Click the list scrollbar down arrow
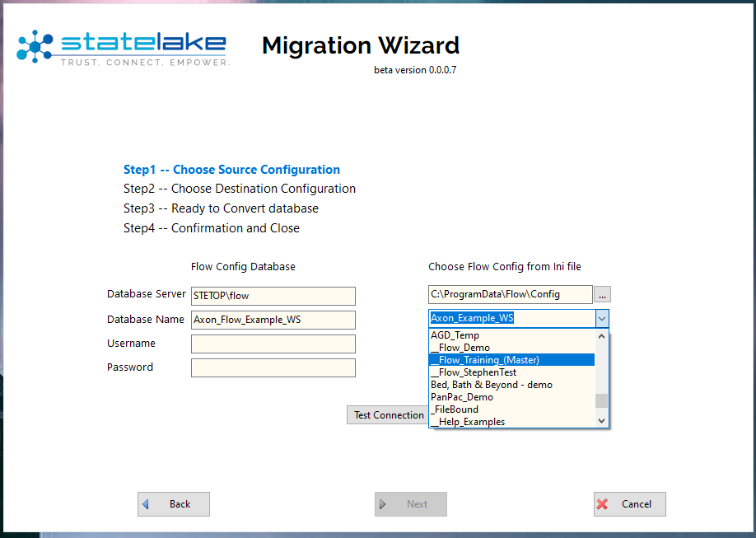The image size is (756, 538). pyautogui.click(x=601, y=421)
